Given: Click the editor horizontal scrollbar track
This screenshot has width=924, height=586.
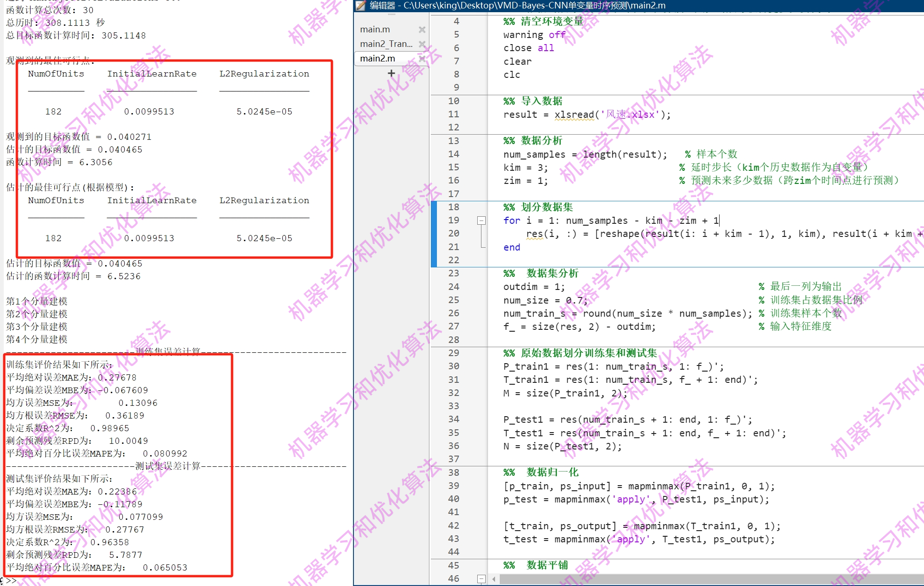Looking at the screenshot, I should click(703, 579).
